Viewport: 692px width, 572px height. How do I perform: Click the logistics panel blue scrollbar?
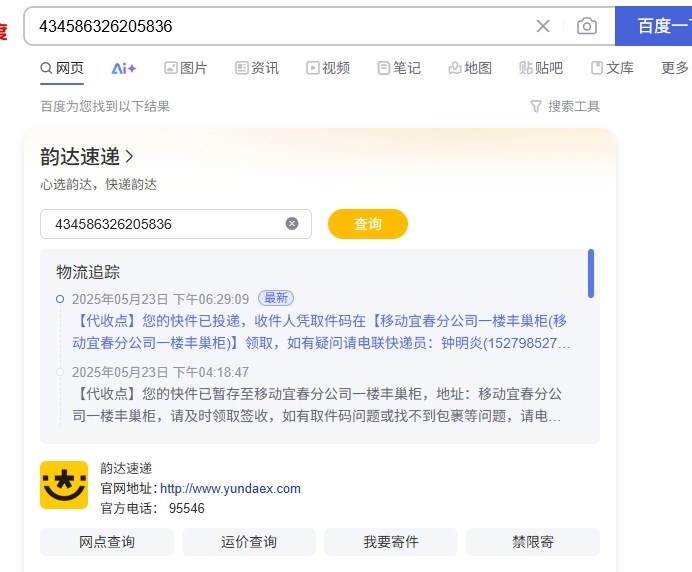click(591, 274)
